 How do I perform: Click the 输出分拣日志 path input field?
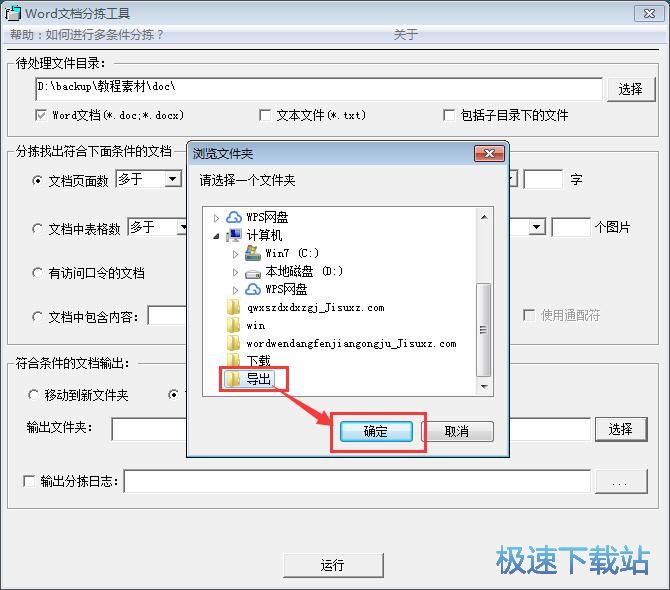click(357, 481)
